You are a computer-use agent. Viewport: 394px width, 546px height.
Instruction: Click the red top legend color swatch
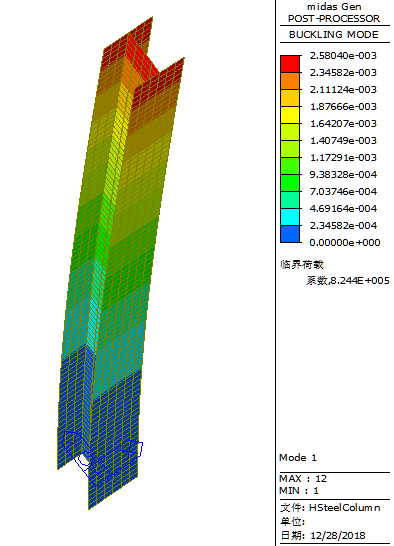pyautogui.click(x=290, y=64)
